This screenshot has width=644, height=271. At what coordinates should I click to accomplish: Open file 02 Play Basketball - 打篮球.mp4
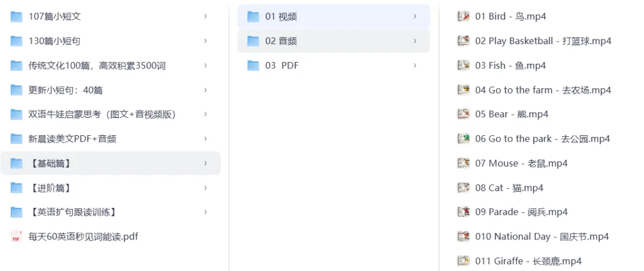click(x=543, y=41)
